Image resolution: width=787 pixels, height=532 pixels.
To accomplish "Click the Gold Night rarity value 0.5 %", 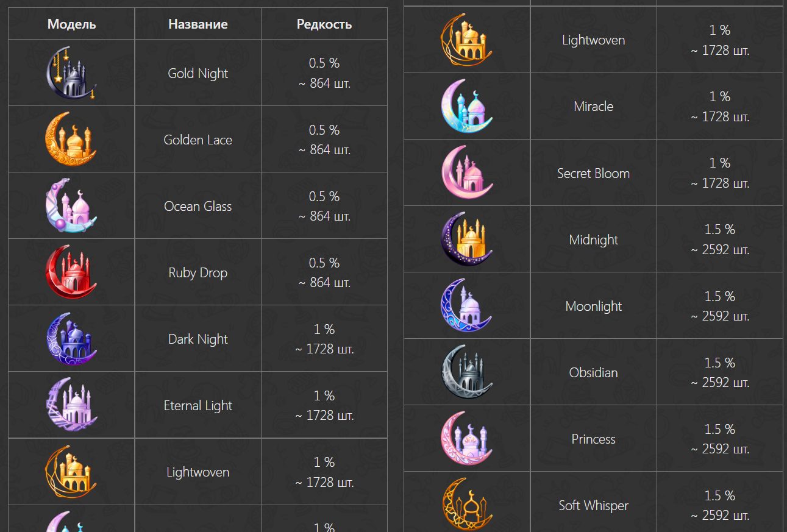I will pyautogui.click(x=324, y=63).
